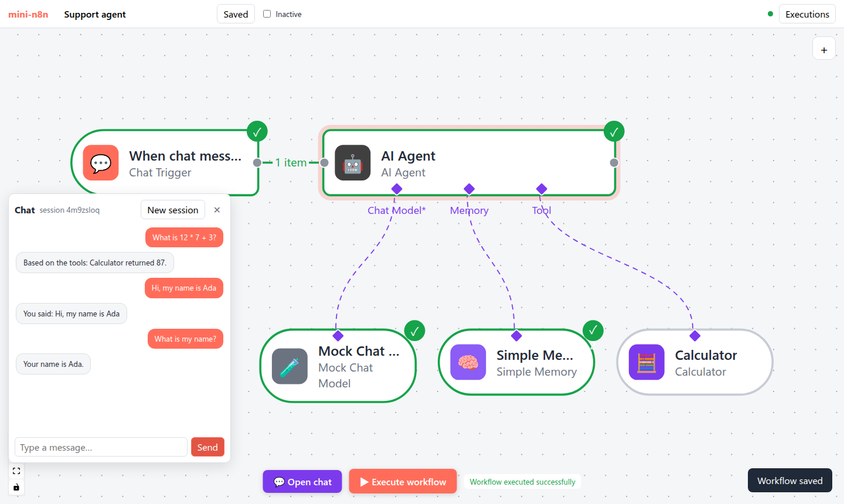Focus the Type a message input field
This screenshot has width=844, height=504.
coord(101,447)
